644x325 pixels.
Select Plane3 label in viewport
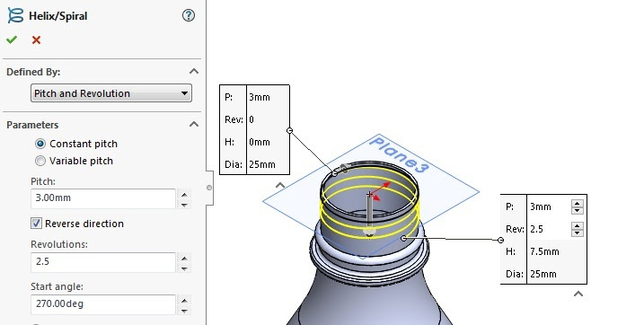coord(399,155)
